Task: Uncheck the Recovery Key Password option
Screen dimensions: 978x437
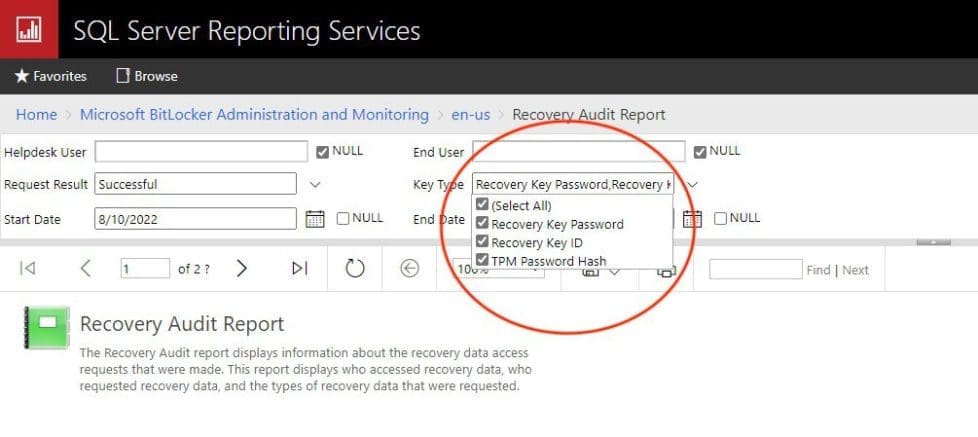Action: coord(483,224)
